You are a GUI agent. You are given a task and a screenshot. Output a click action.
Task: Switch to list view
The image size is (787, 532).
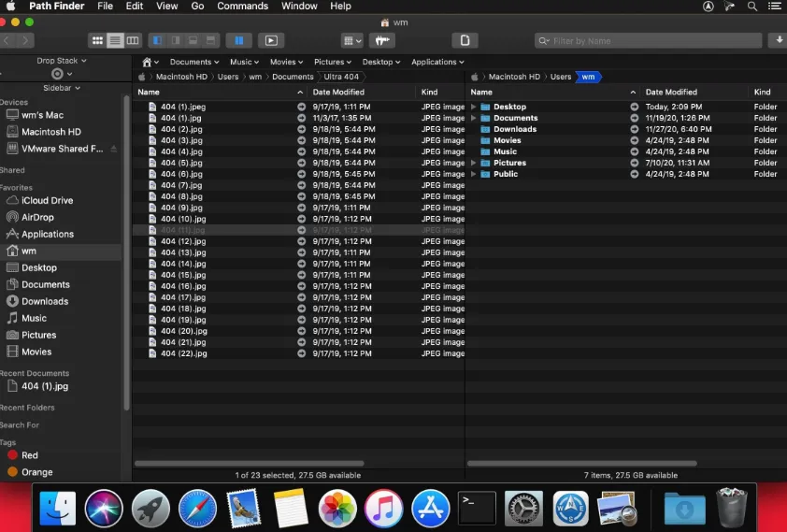(x=115, y=40)
